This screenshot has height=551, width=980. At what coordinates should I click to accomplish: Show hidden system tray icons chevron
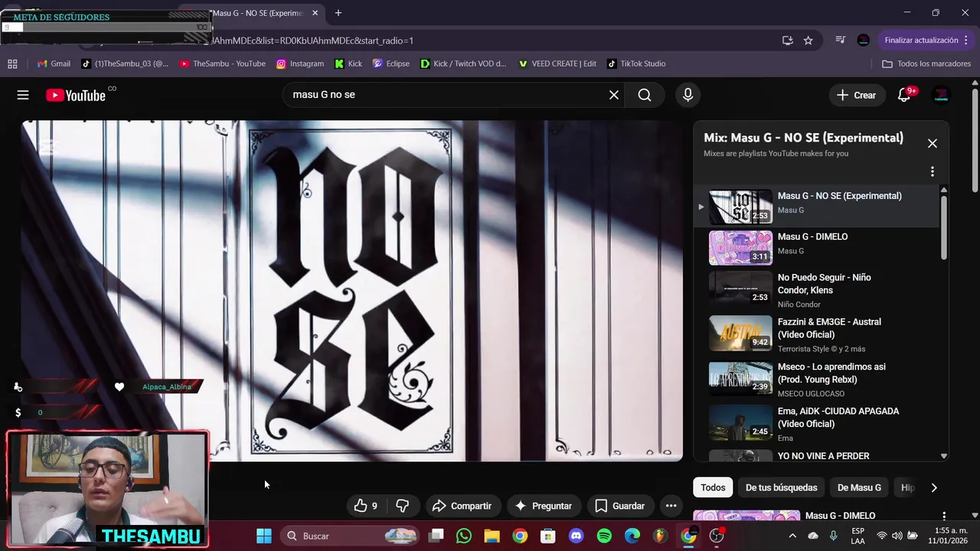click(x=792, y=536)
